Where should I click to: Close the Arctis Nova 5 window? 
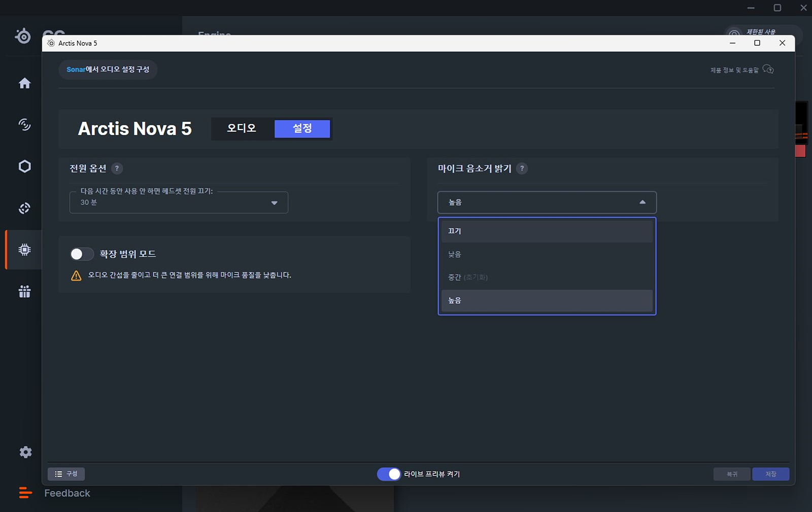(x=782, y=43)
